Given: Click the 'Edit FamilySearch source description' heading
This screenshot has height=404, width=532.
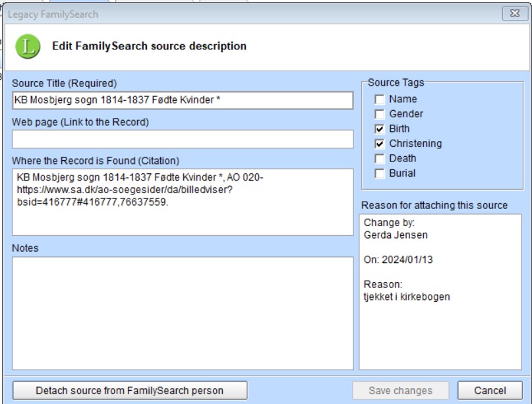Looking at the screenshot, I should tap(149, 45).
